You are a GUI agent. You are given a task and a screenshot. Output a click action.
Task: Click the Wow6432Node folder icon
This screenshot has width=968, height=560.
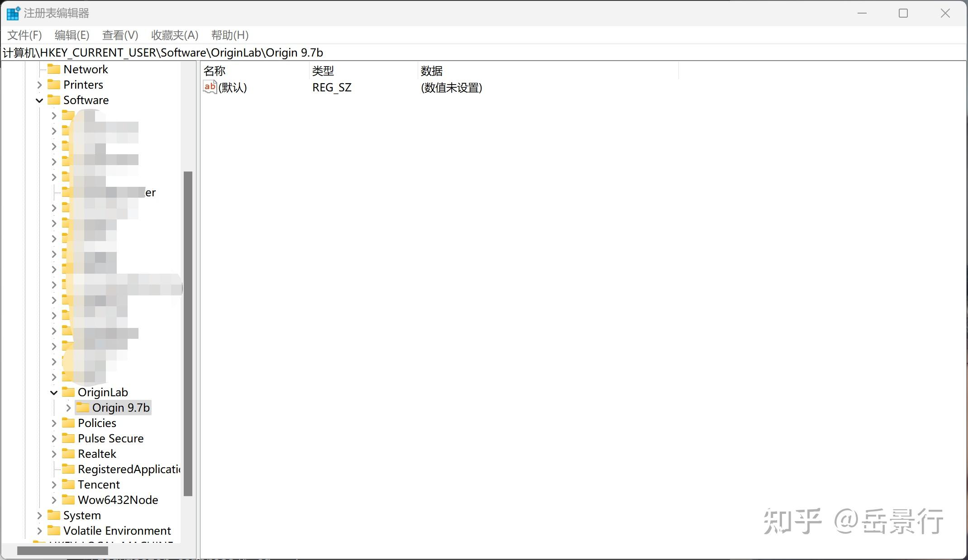tap(68, 500)
